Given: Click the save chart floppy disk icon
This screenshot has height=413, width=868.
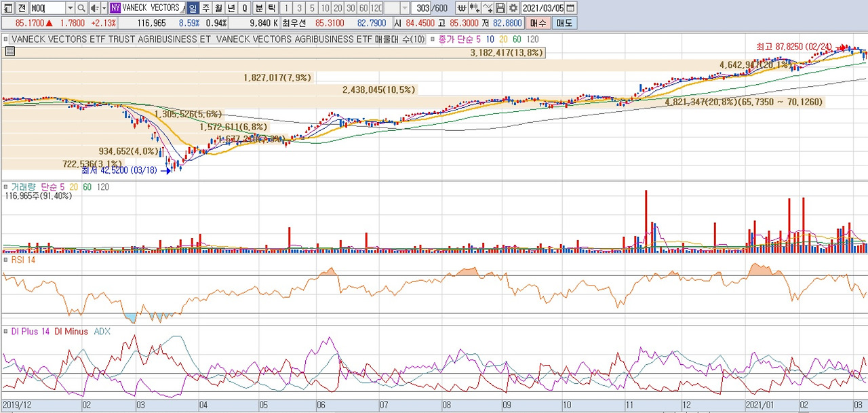Looking at the screenshot, I should pos(500,8).
